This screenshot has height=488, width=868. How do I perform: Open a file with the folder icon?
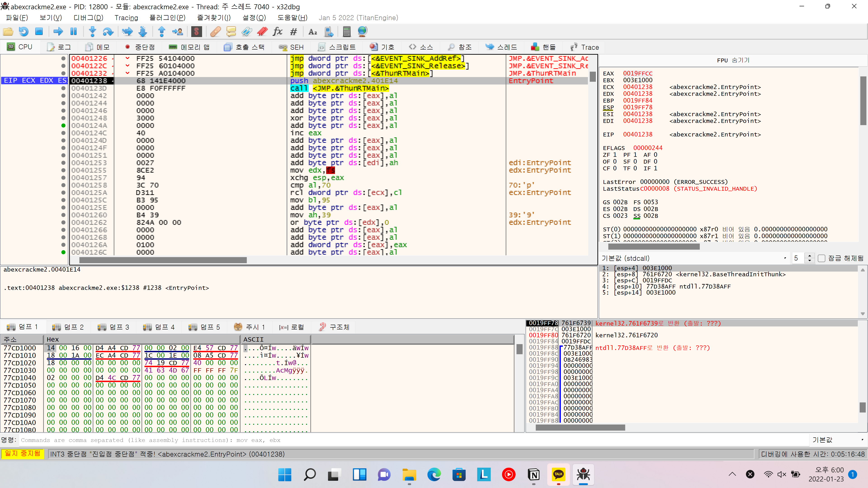[8, 32]
